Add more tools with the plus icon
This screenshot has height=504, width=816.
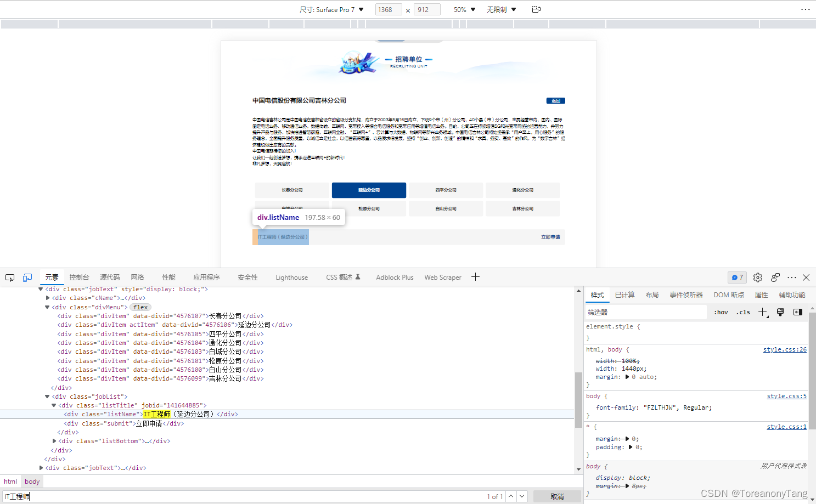tap(475, 277)
